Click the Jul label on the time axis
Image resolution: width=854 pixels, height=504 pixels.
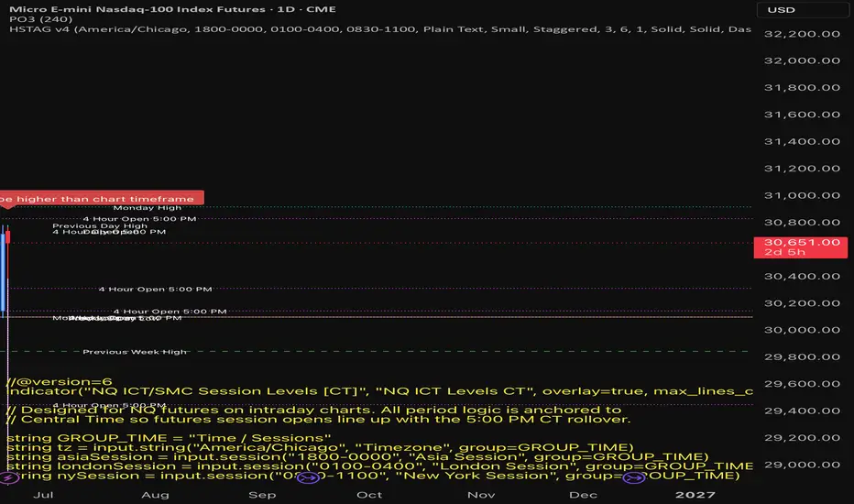point(43,495)
